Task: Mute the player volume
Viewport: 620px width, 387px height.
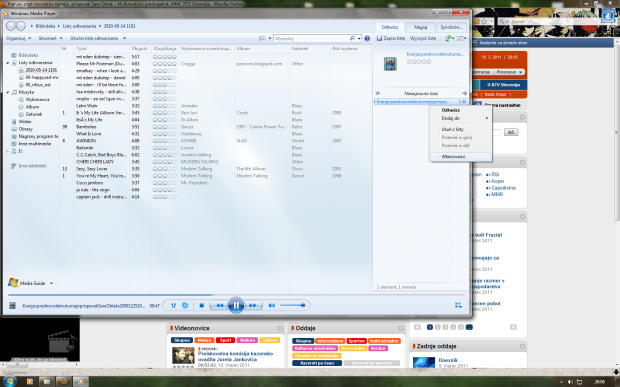Action: (272, 306)
